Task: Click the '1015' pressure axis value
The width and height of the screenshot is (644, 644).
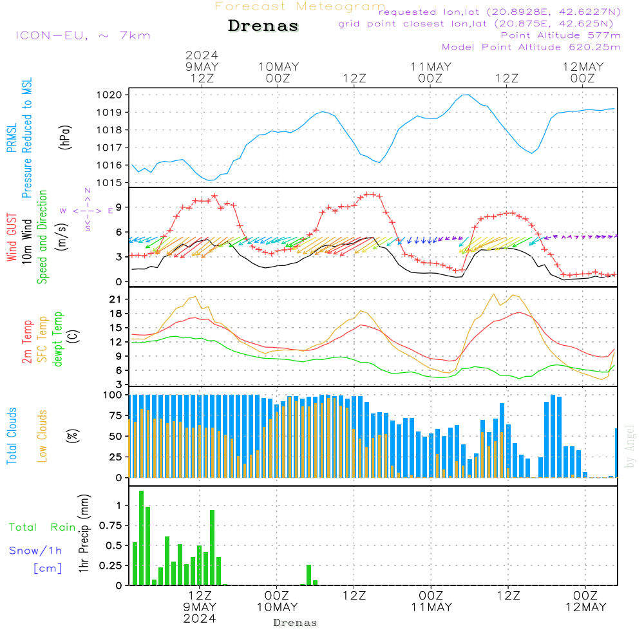Action: [x=109, y=183]
